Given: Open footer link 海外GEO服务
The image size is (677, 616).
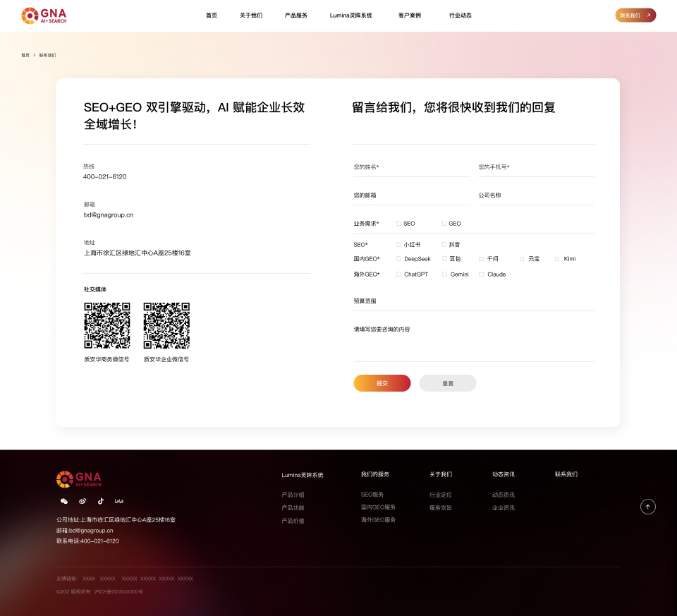Looking at the screenshot, I should pyautogui.click(x=378, y=520).
